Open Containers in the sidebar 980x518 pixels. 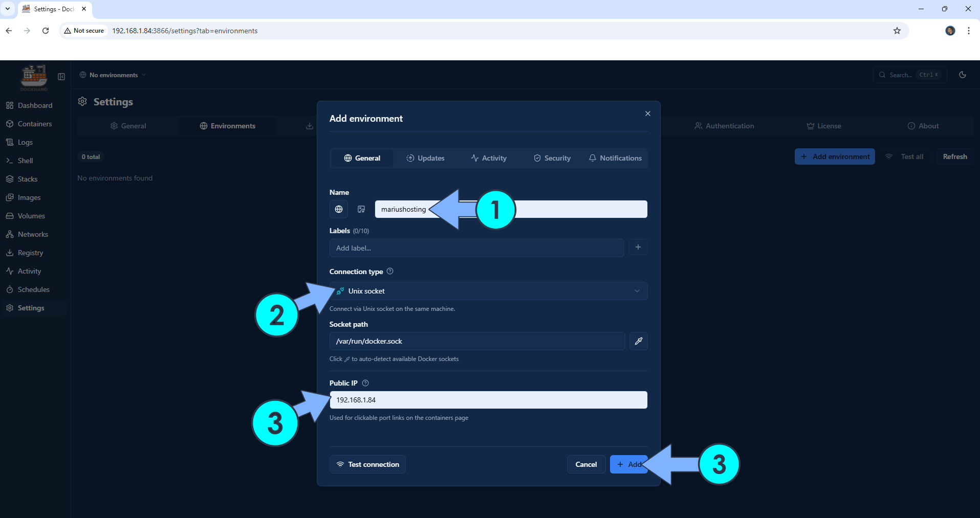tap(34, 124)
